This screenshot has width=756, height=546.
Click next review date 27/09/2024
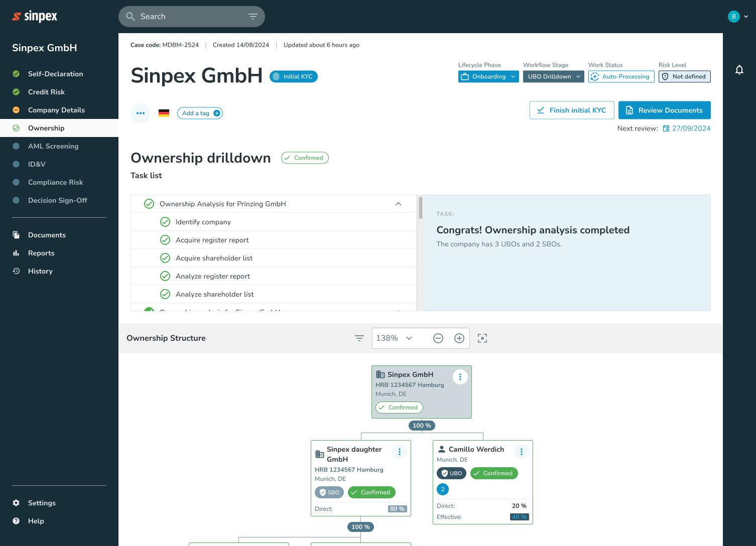pyautogui.click(x=691, y=128)
